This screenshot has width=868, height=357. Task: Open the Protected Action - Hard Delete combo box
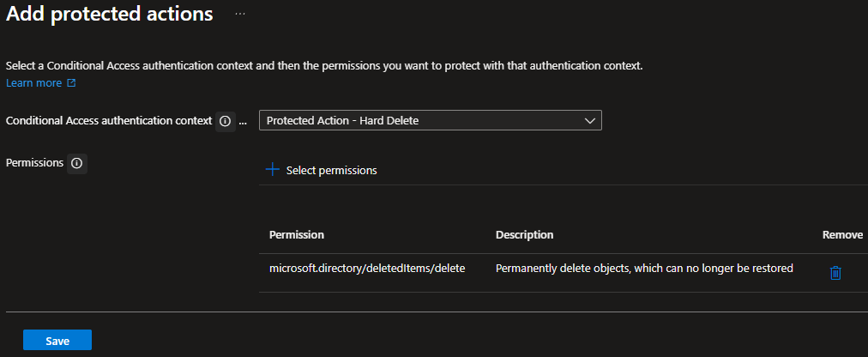tap(430, 121)
